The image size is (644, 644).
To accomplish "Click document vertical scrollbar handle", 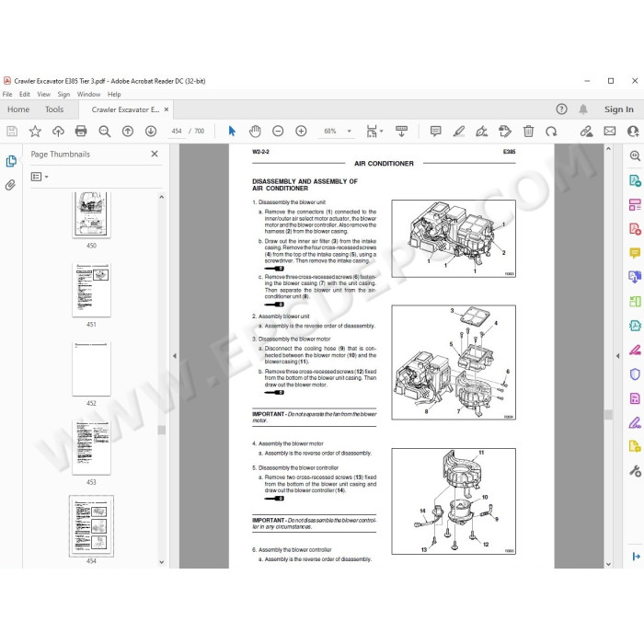I will [609, 414].
